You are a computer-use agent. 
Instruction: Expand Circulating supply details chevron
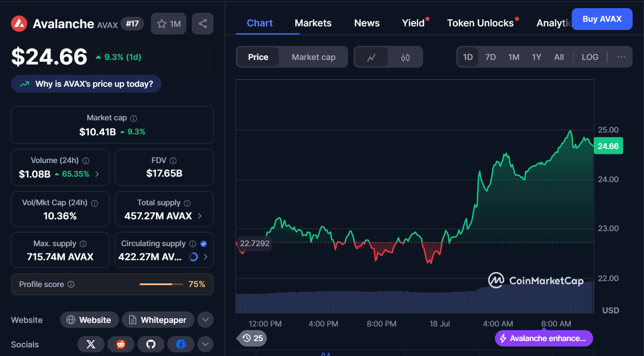click(x=205, y=257)
